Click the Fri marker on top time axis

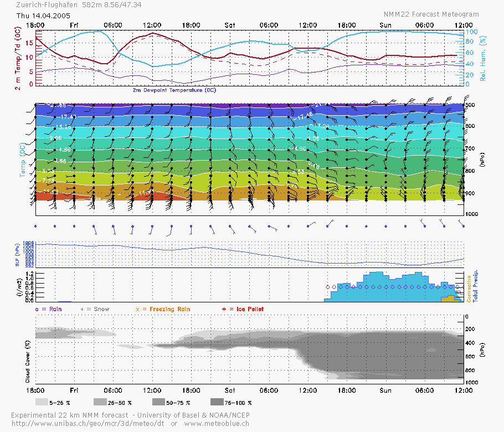pos(75,25)
